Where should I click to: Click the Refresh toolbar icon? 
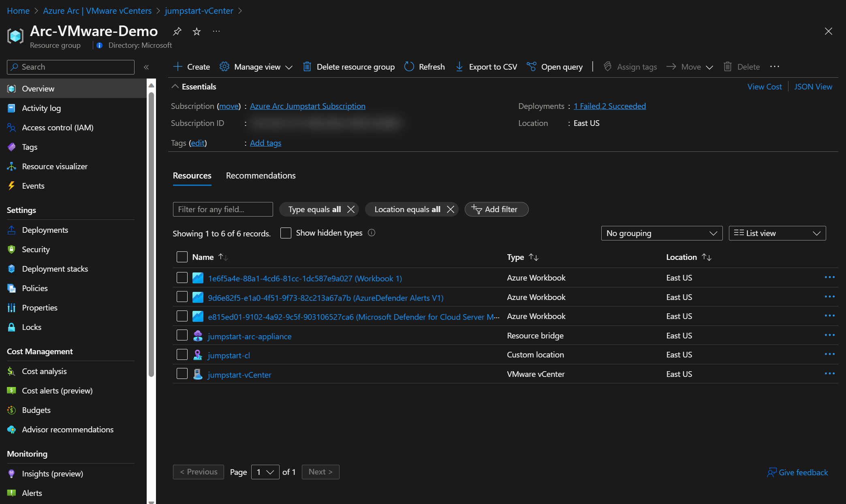(x=409, y=67)
